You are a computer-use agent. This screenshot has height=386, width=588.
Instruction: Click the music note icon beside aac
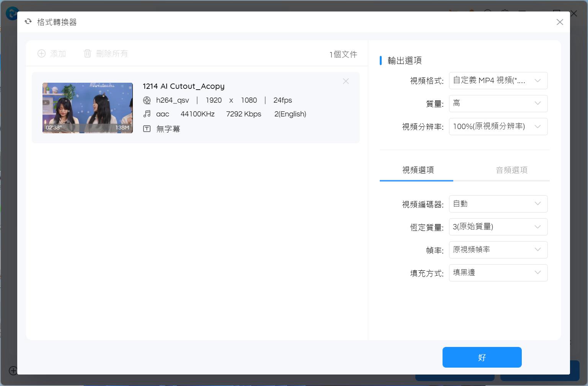point(147,114)
